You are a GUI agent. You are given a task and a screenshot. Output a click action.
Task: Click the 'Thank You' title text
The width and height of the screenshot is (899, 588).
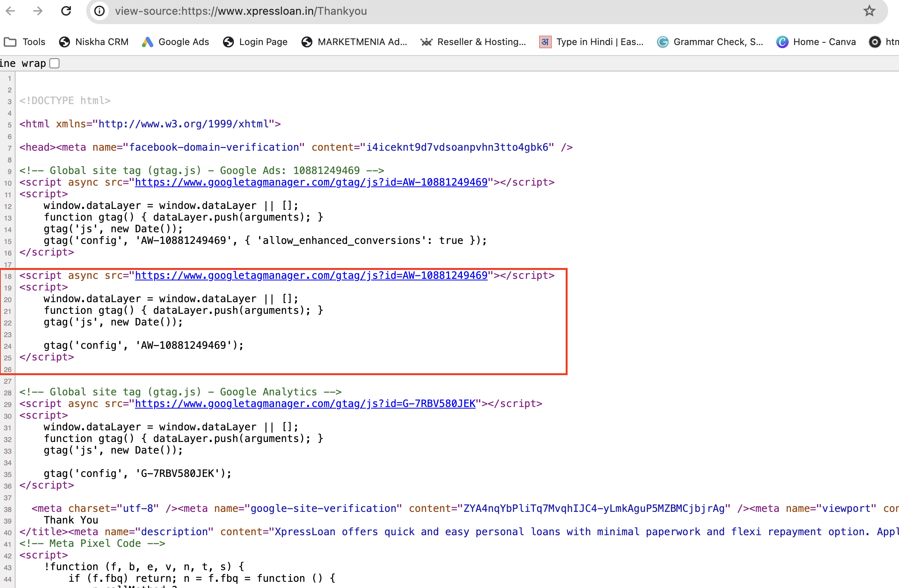(x=71, y=520)
